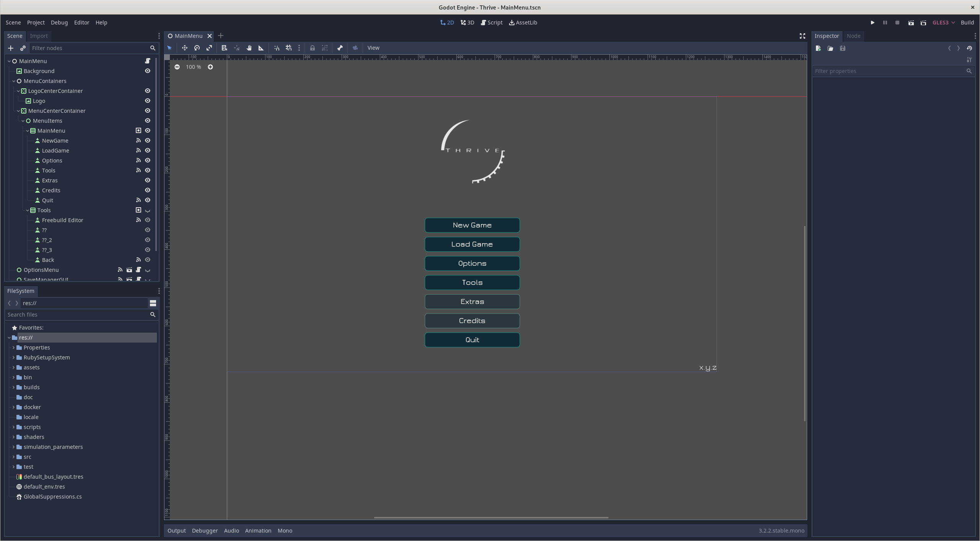The width and height of the screenshot is (980, 541).
Task: Activate the Pan mode hand tool
Action: click(249, 48)
